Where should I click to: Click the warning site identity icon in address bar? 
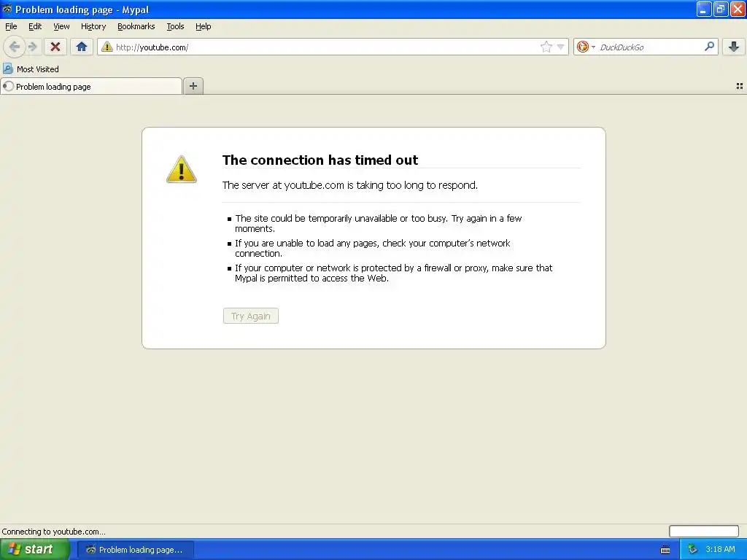coord(107,47)
